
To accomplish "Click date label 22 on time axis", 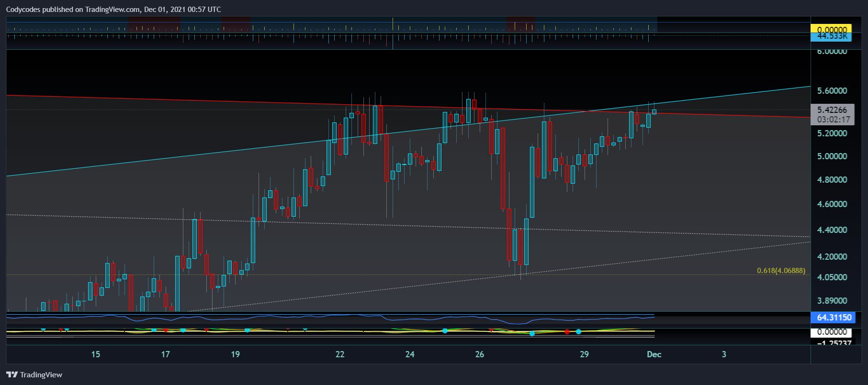I will coord(340,354).
